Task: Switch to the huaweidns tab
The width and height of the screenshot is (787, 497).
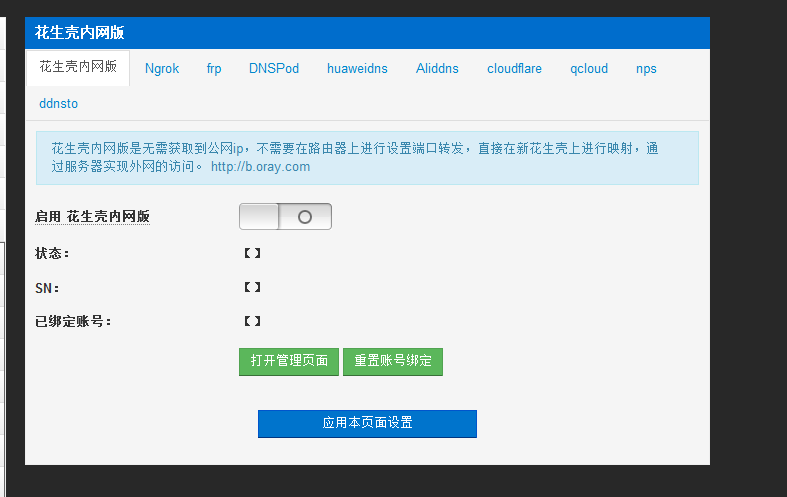Action: [x=357, y=68]
